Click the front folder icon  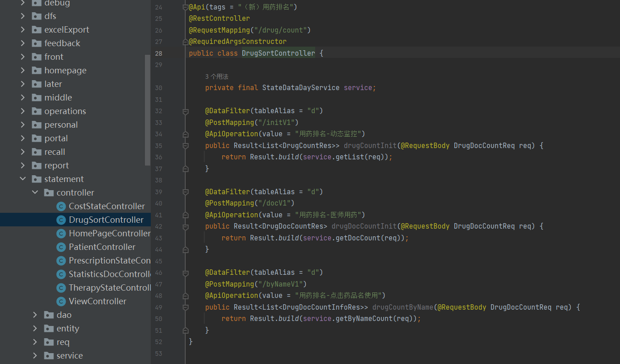[37, 57]
